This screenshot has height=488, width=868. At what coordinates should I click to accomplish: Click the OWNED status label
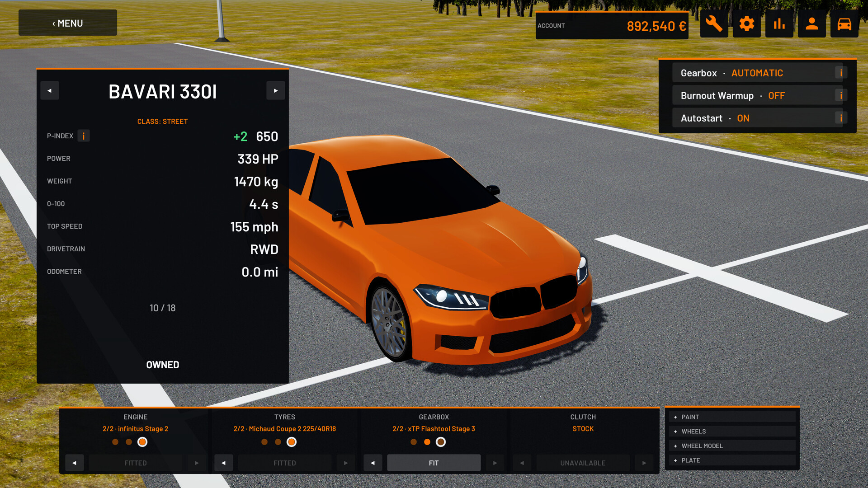point(163,365)
